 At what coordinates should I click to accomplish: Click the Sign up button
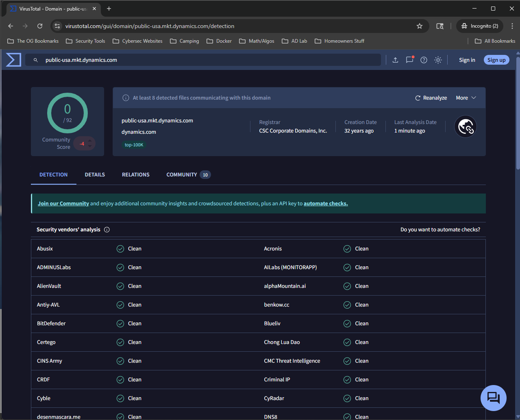[496, 60]
